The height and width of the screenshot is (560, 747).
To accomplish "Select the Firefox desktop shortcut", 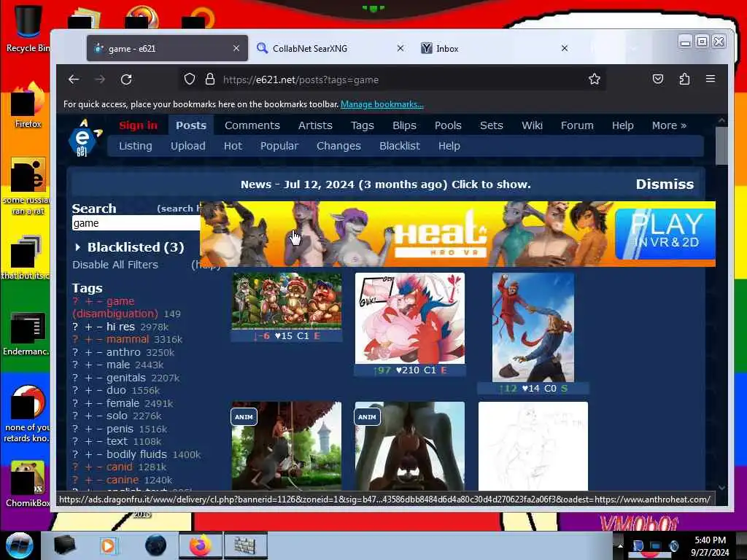I will (x=28, y=106).
